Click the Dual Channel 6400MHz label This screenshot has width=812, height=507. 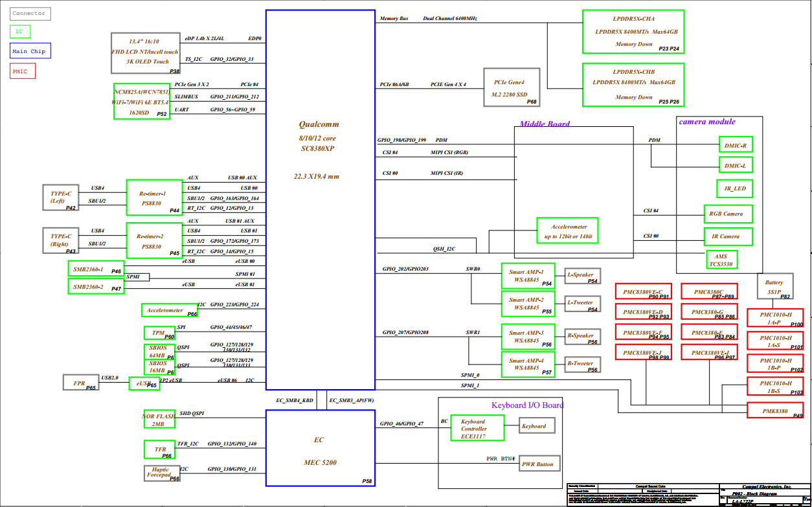(450, 19)
